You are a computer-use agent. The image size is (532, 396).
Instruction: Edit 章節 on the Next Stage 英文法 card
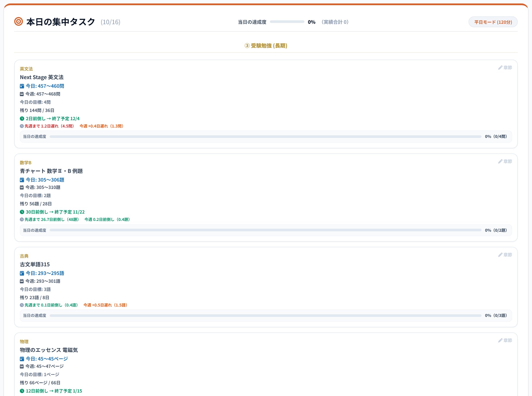pyautogui.click(x=505, y=68)
